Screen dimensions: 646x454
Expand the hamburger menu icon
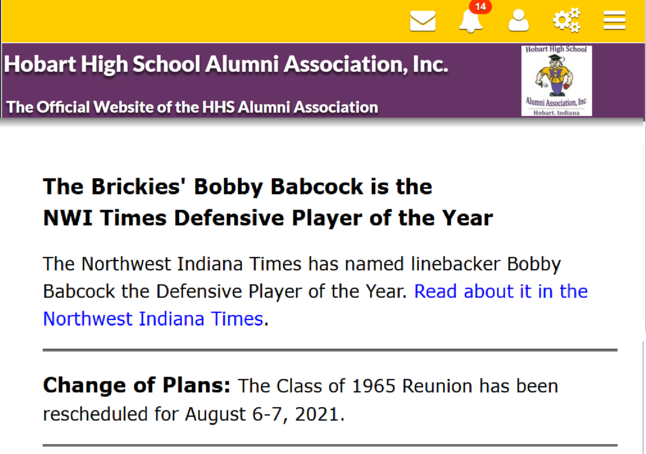click(x=614, y=21)
